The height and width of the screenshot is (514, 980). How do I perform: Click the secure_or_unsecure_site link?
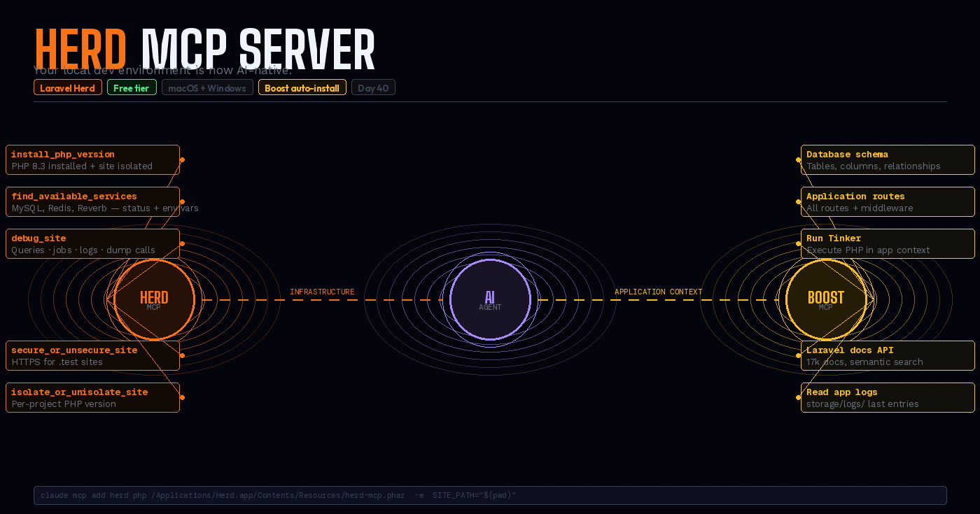tap(92, 355)
